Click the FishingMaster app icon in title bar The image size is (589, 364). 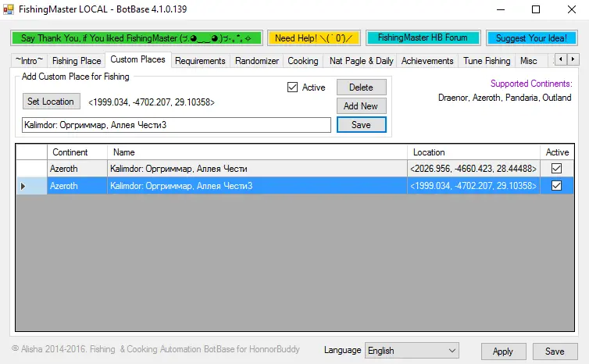[9, 9]
